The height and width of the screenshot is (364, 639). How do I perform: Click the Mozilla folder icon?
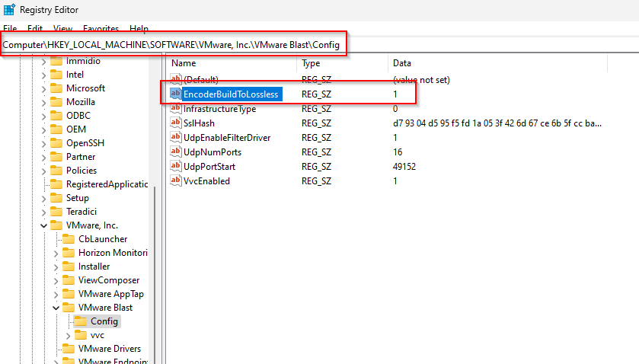[x=56, y=102]
